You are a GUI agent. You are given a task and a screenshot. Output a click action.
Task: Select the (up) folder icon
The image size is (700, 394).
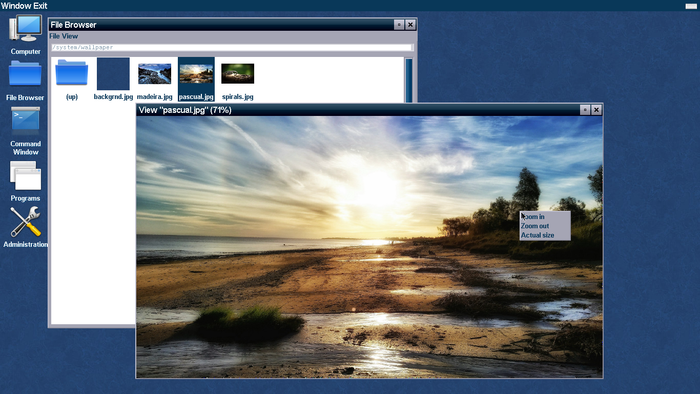point(71,79)
